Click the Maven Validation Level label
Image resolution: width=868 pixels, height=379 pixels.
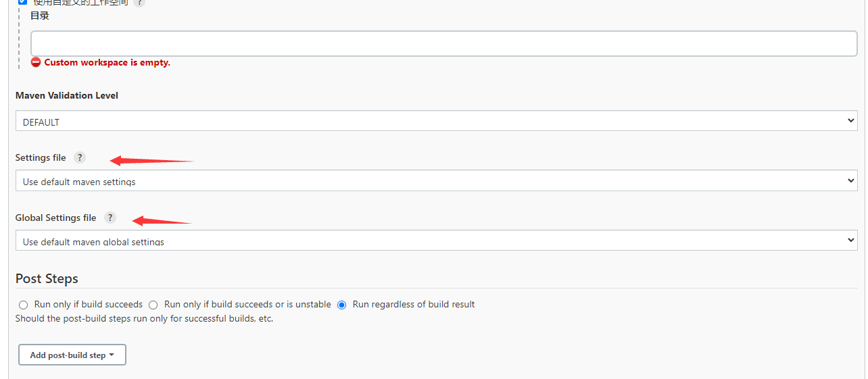pyautogui.click(x=67, y=95)
